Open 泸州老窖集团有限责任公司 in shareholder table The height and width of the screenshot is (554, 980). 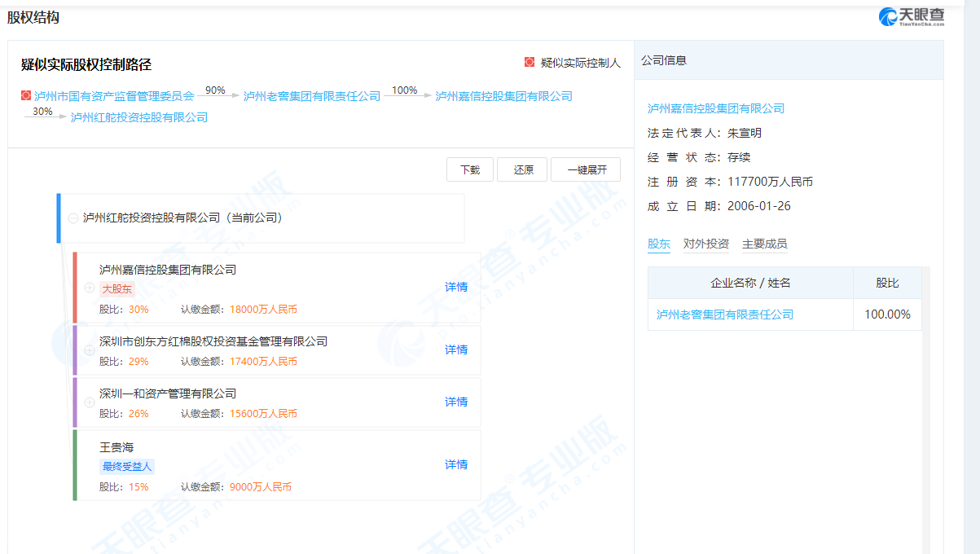(x=724, y=314)
